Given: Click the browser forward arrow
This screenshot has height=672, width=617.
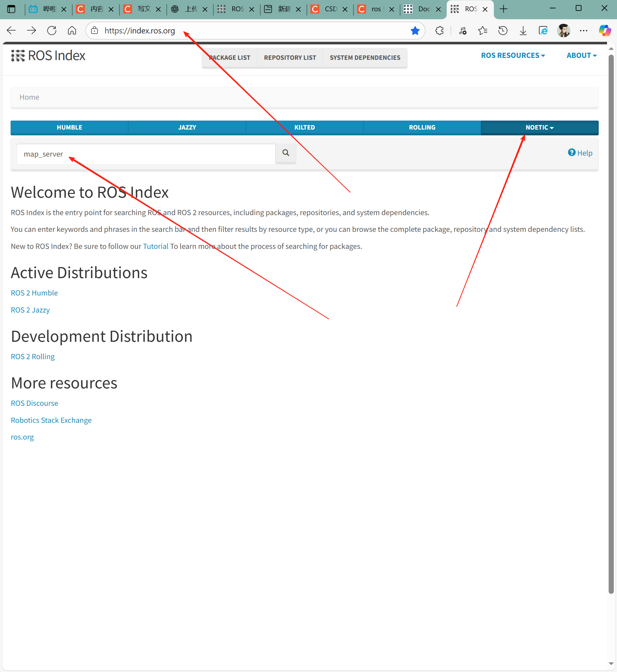Looking at the screenshot, I should click(x=31, y=31).
